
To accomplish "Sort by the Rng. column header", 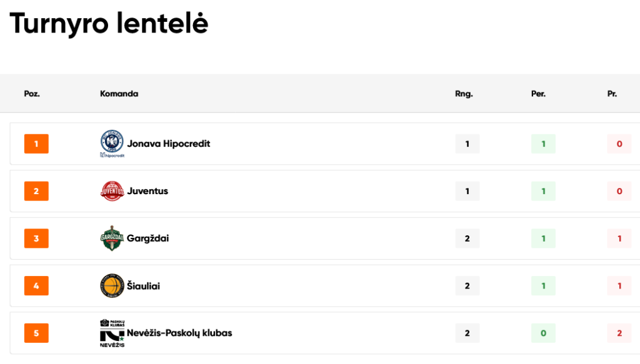I will (x=464, y=94).
